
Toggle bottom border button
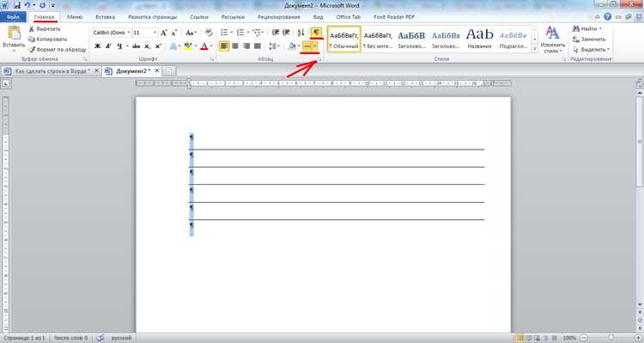pos(307,46)
